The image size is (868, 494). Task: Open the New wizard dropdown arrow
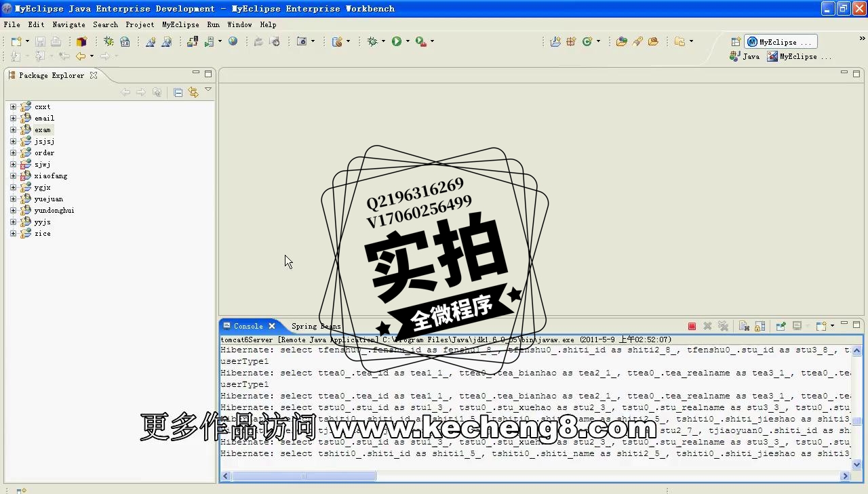point(27,41)
